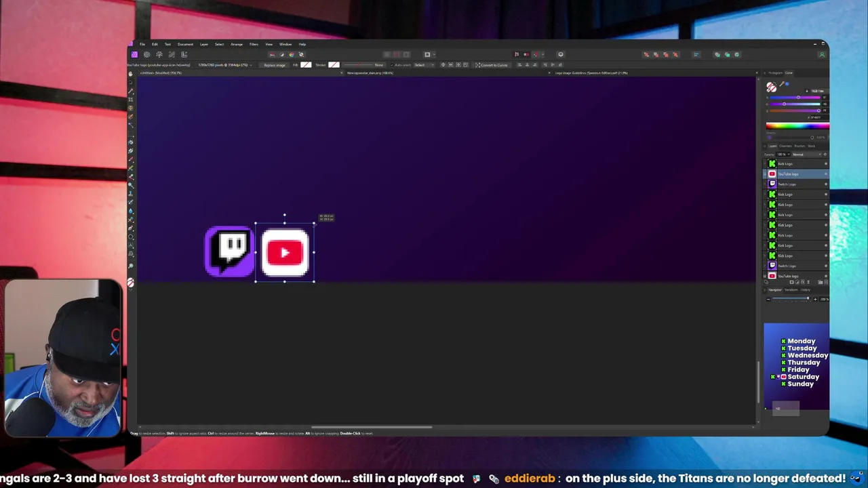The width and height of the screenshot is (868, 488).
Task: Click the Fill color swatch
Action: (x=306, y=65)
